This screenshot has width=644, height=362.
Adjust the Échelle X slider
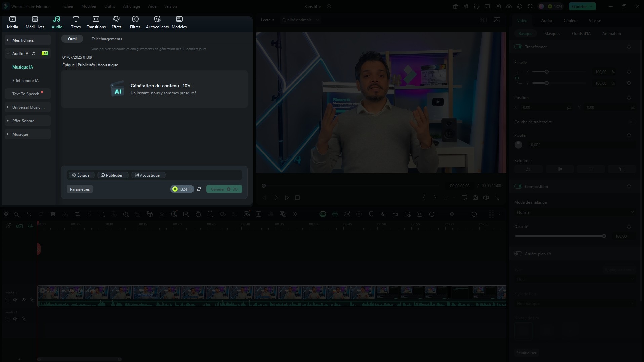click(547, 72)
